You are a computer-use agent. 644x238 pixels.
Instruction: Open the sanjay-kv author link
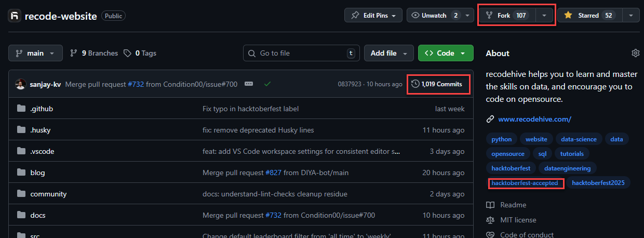coord(46,84)
